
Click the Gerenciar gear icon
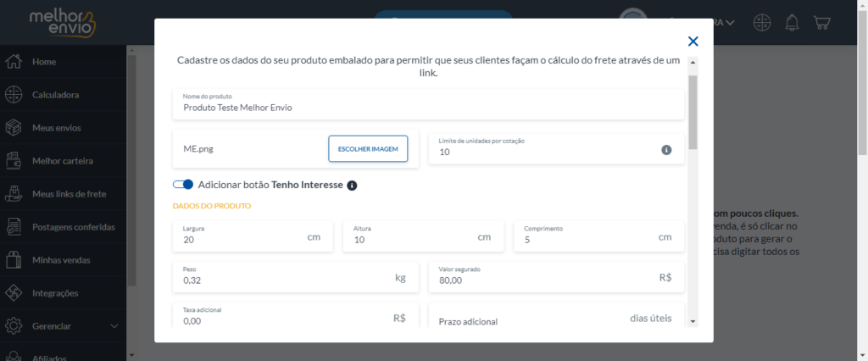14,326
